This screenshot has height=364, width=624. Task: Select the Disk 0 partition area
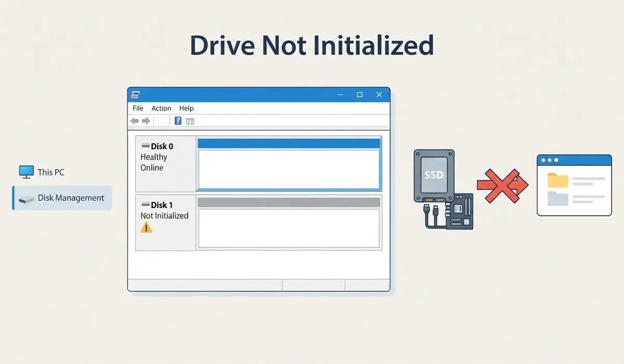pos(289,164)
